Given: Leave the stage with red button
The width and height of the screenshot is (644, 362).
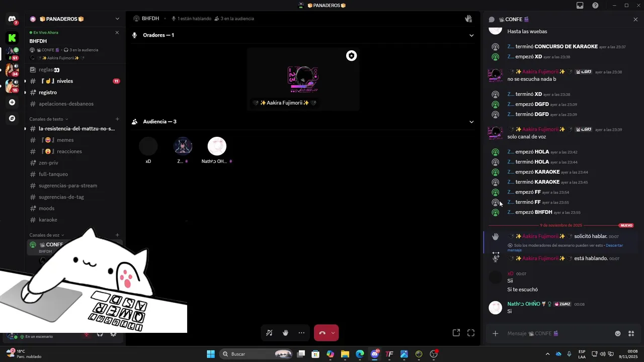Looking at the screenshot, I should click(322, 333).
